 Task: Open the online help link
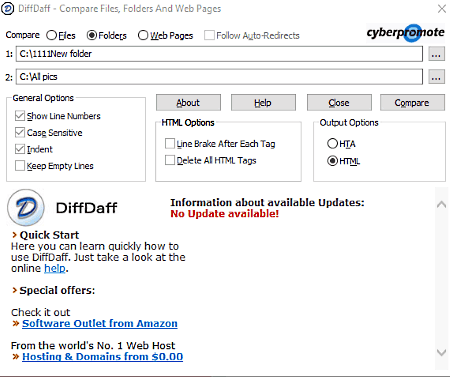click(x=55, y=268)
